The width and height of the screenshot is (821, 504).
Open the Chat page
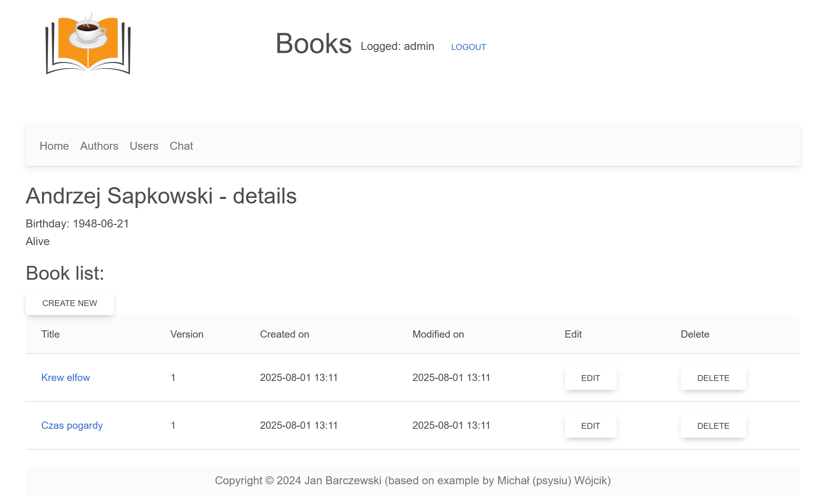[x=181, y=146]
